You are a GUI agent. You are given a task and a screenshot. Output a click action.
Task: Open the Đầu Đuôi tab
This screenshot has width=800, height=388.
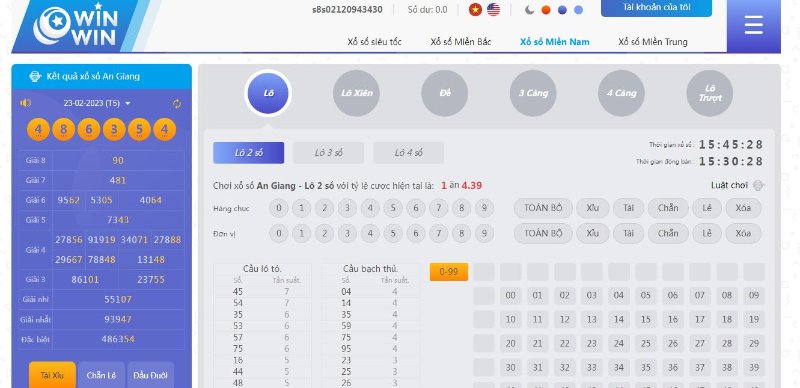click(150, 375)
